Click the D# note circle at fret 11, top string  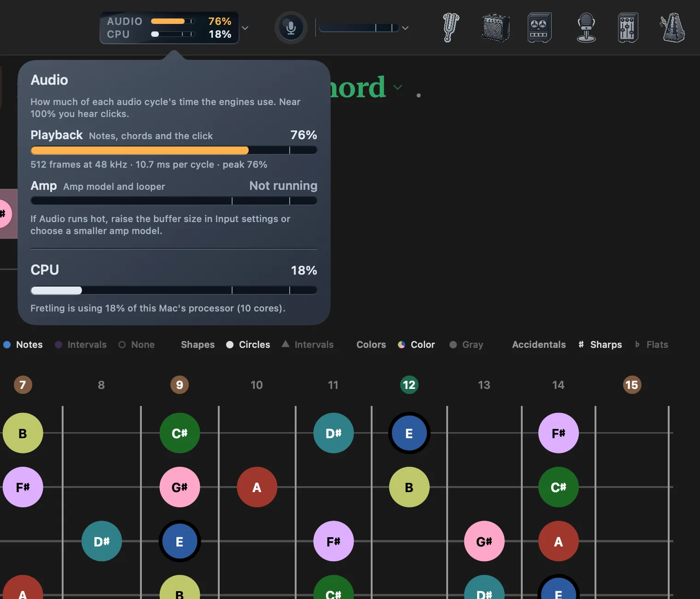[333, 433]
